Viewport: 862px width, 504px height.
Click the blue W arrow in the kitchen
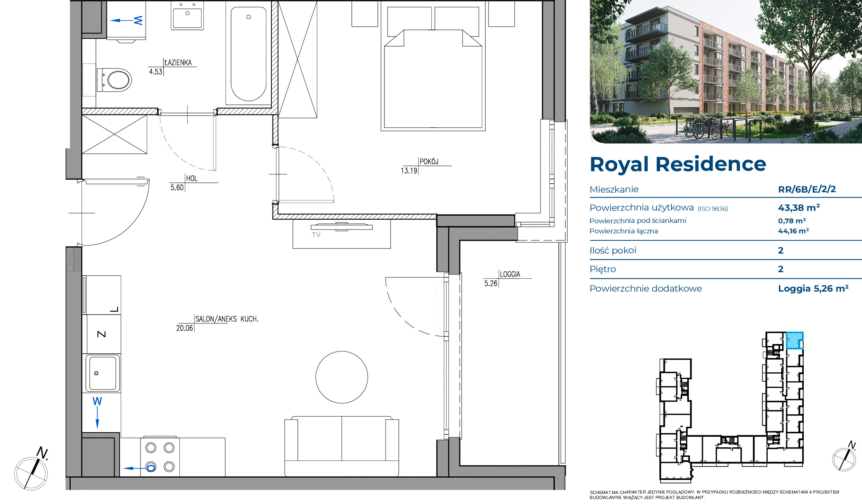pyautogui.click(x=97, y=412)
